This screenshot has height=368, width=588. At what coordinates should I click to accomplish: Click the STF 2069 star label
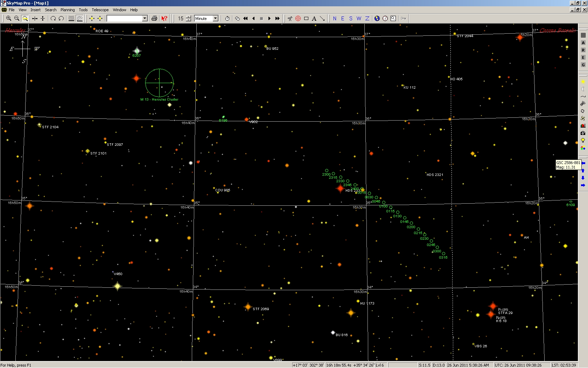[x=261, y=309]
